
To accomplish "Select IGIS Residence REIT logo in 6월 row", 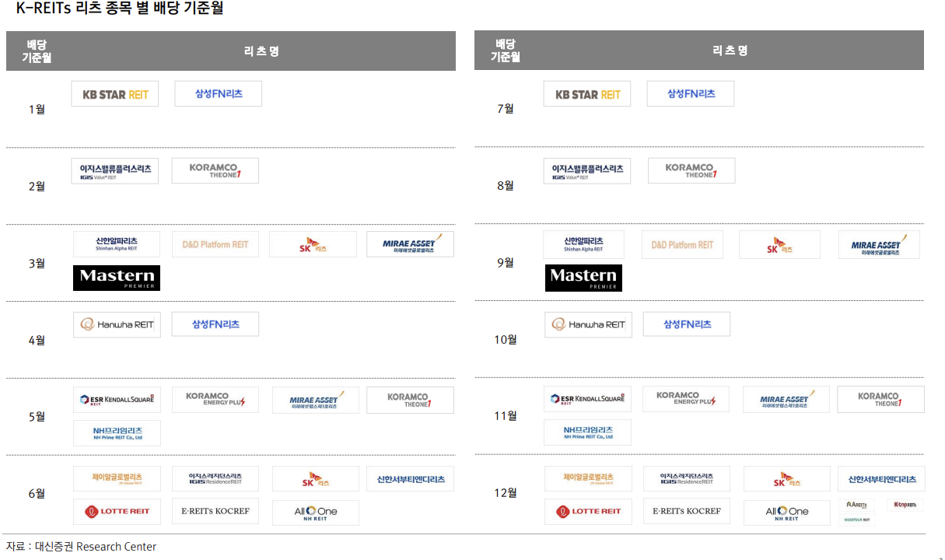I will (215, 478).
